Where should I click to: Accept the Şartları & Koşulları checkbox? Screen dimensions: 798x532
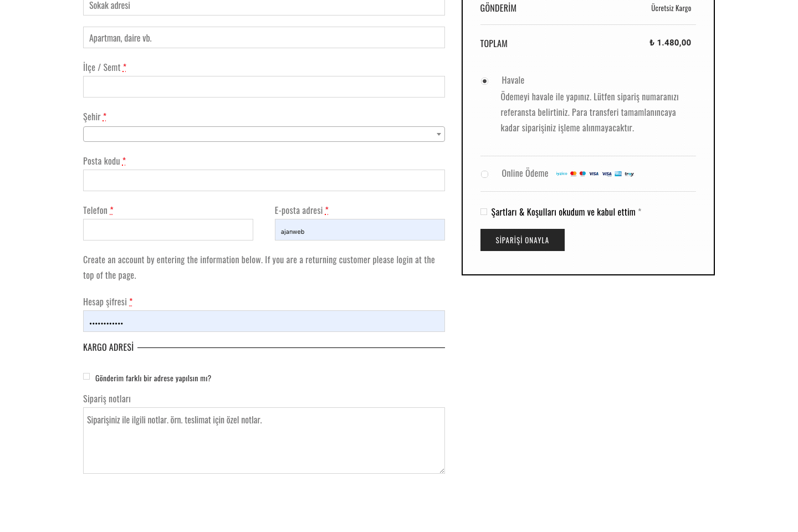[484, 212]
